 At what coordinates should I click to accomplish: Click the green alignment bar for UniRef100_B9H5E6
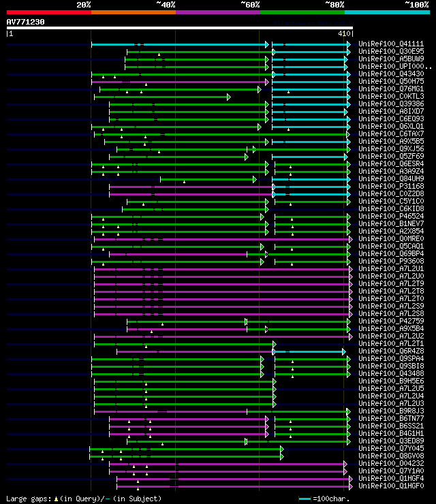coord(185,382)
